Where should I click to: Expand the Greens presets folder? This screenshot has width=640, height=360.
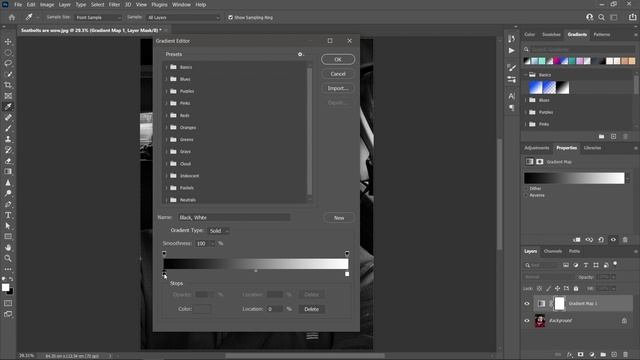[167, 140]
